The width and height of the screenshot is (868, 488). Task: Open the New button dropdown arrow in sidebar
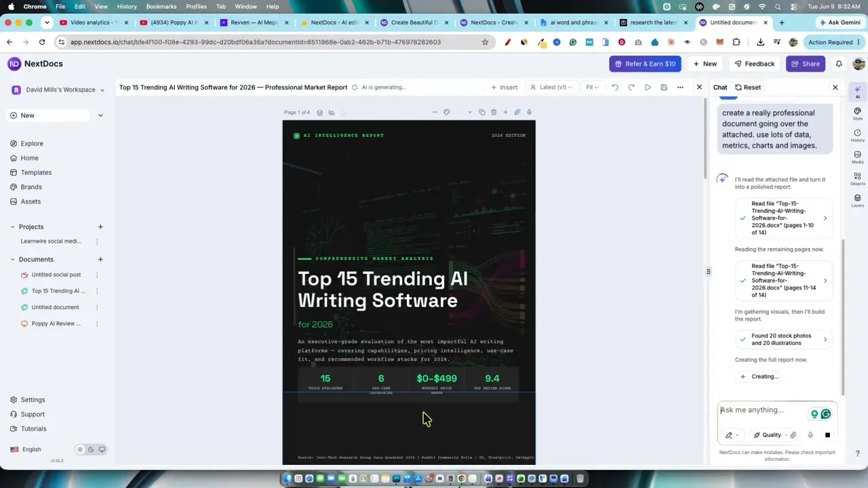tap(100, 115)
